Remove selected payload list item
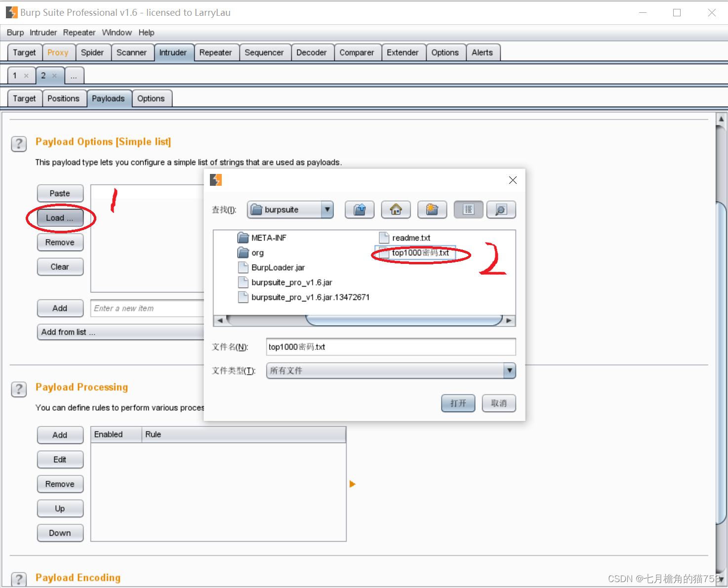 pyautogui.click(x=60, y=242)
